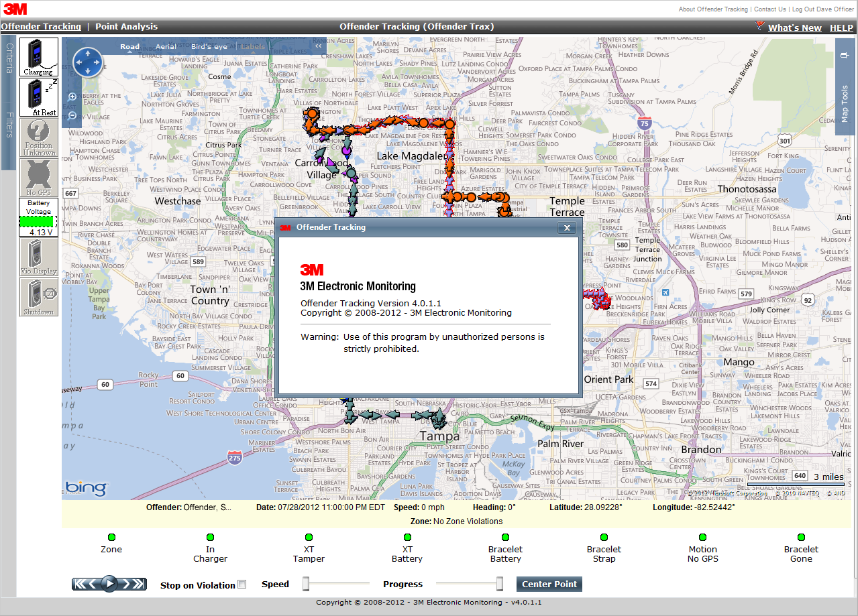Select the At Rest device icon
Image resolution: width=858 pixels, height=616 pixels.
(x=38, y=98)
